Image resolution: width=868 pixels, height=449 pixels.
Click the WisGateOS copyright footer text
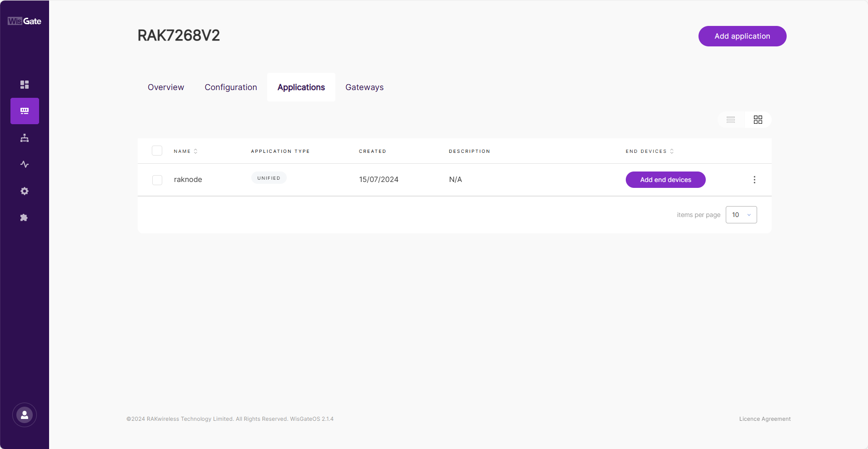coord(230,419)
